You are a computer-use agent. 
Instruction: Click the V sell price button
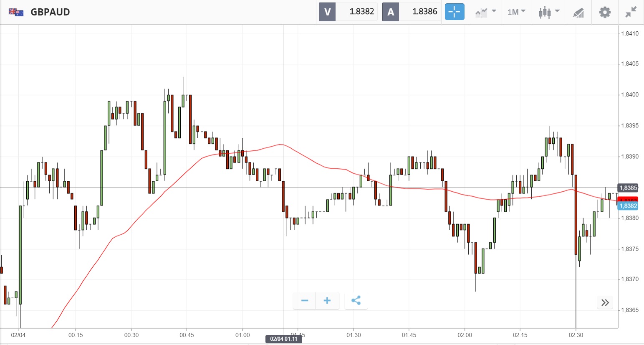tap(327, 12)
